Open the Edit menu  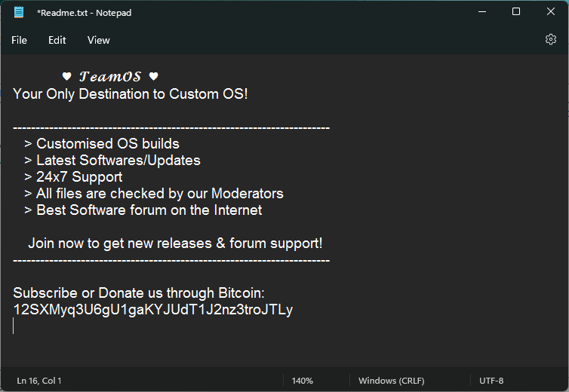(x=57, y=40)
